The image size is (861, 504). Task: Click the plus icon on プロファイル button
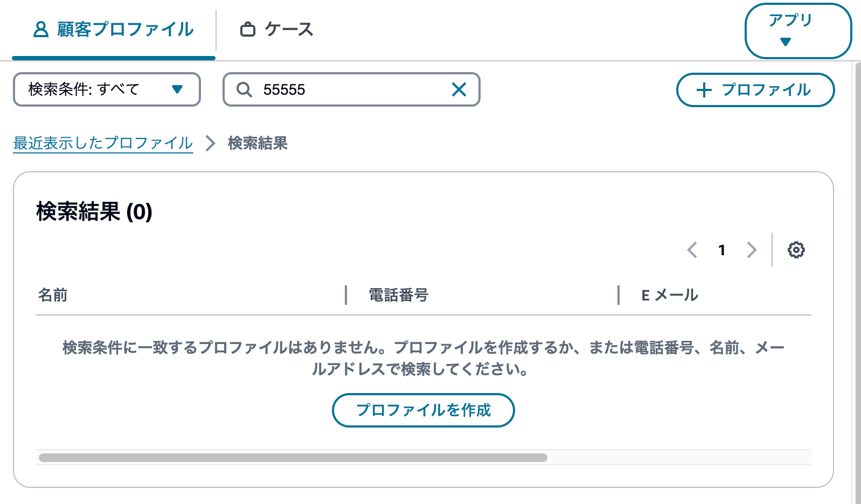(704, 90)
